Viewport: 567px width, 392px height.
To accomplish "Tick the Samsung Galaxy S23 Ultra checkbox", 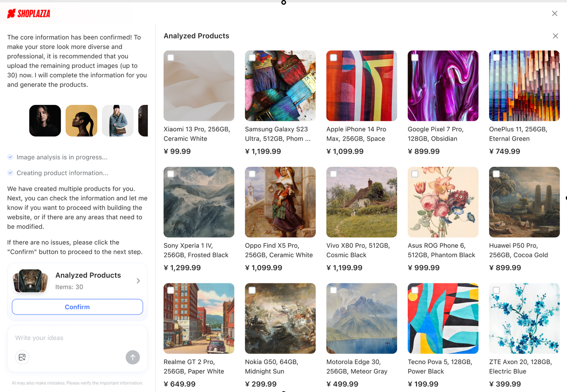I will pyautogui.click(x=252, y=58).
